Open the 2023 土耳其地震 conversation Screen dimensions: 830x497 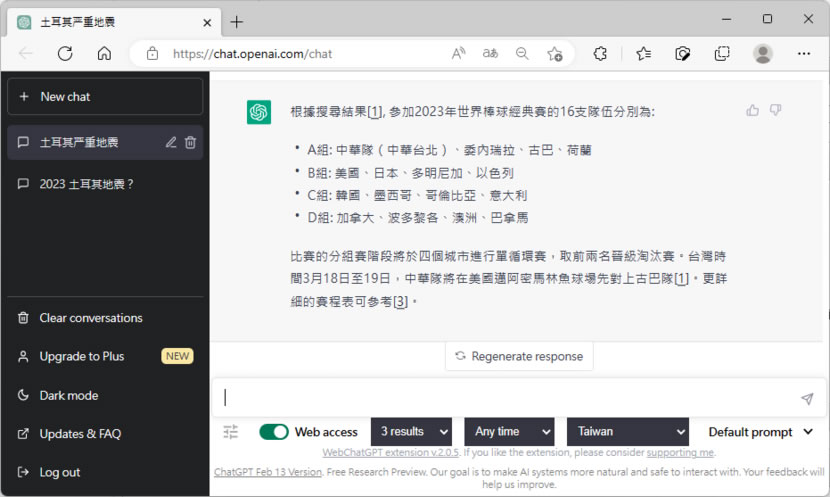[105, 184]
